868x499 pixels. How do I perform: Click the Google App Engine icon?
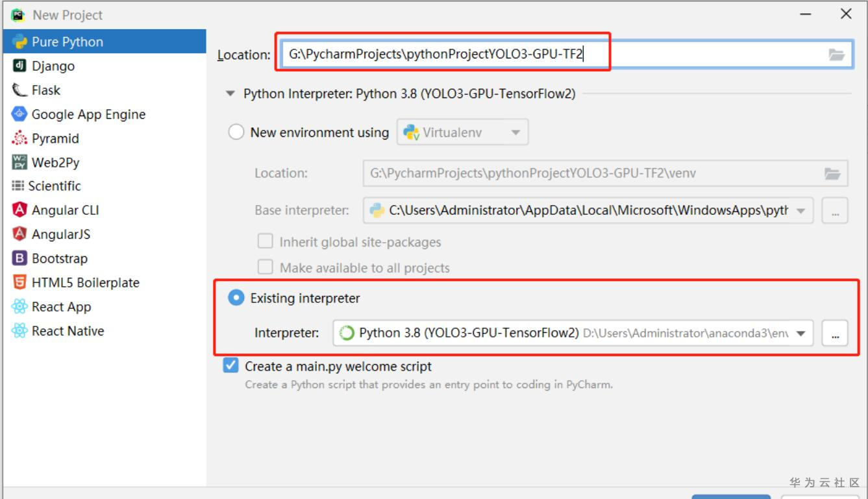(19, 114)
